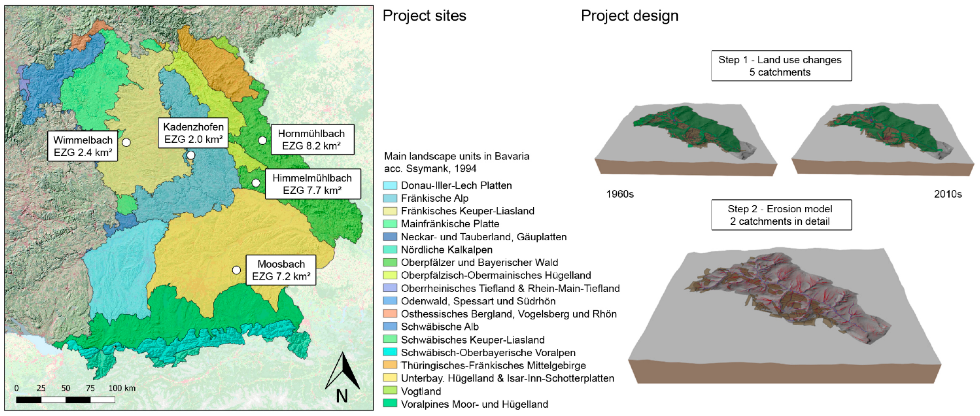Viewport: 980px width, 416px height.
Task: Select the Donau-Iller-Lech Platten color swatch
Action: pos(390,185)
